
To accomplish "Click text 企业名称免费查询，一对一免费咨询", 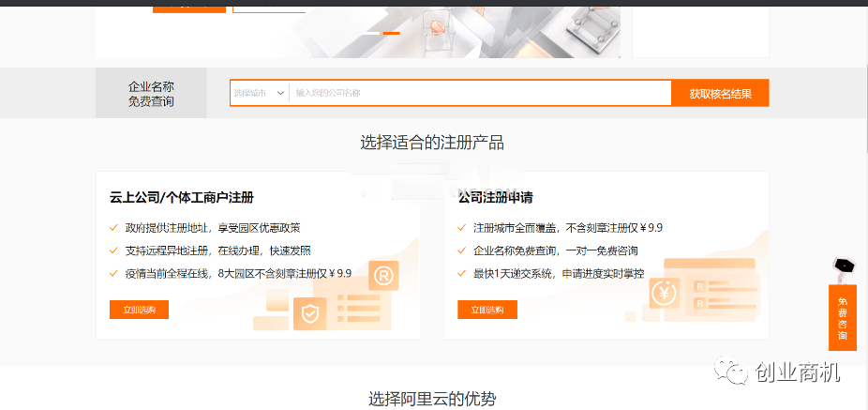I will coord(555,251).
